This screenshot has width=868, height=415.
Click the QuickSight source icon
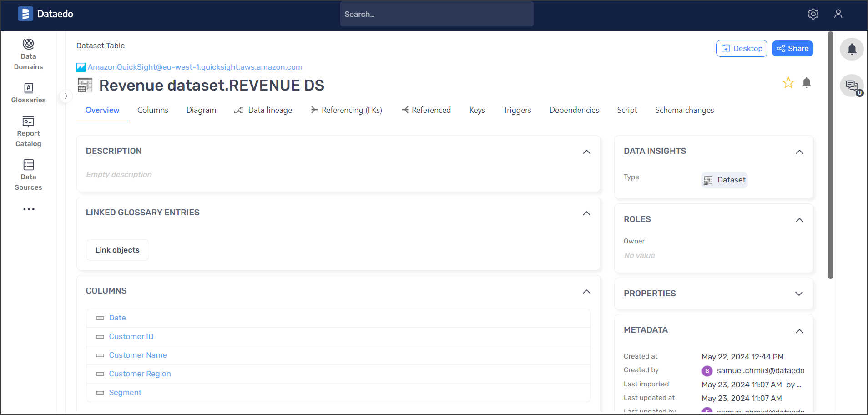pyautogui.click(x=81, y=67)
